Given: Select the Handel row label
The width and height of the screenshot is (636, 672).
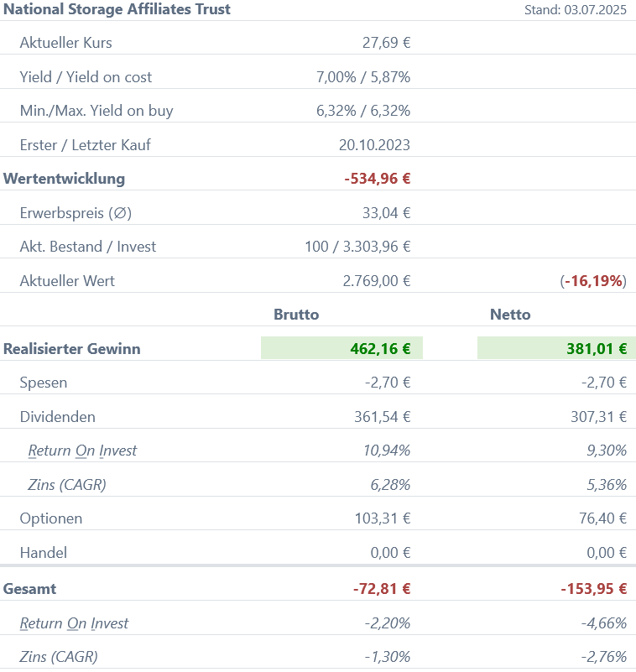Looking at the screenshot, I should 44,553.
